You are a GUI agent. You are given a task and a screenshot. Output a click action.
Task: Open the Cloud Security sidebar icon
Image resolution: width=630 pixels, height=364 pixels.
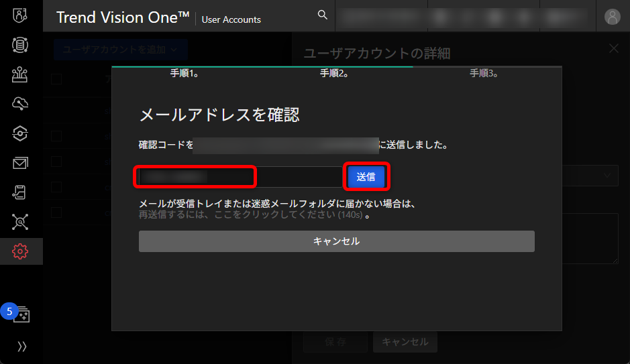[19, 104]
